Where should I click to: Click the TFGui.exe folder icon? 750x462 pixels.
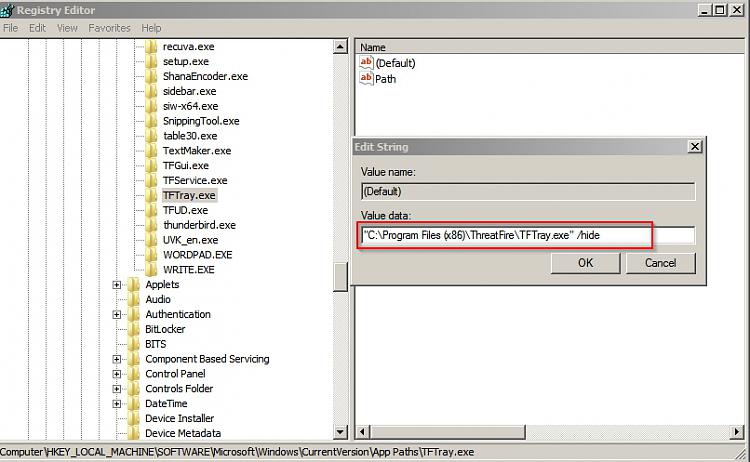[x=151, y=165]
